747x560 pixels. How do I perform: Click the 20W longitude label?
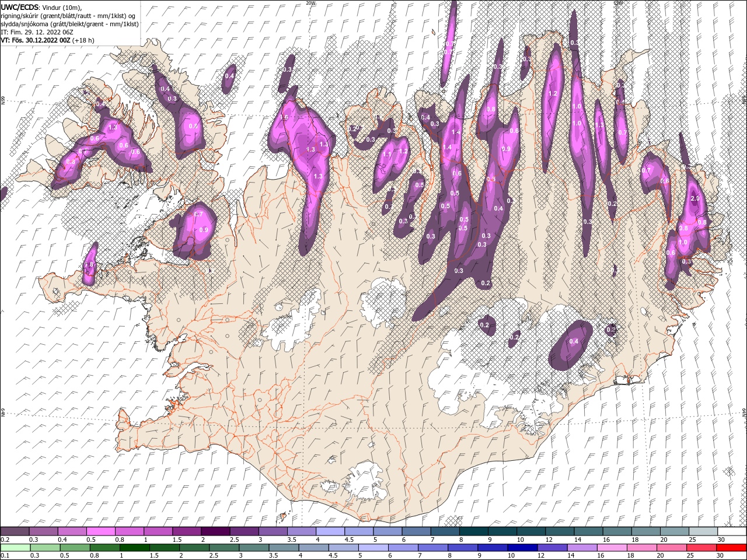click(310, 3)
